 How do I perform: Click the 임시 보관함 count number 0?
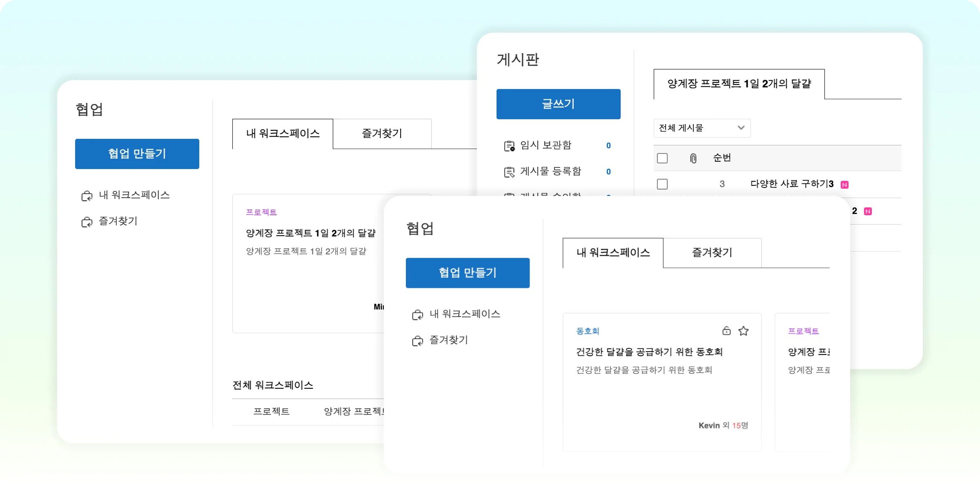(608, 146)
